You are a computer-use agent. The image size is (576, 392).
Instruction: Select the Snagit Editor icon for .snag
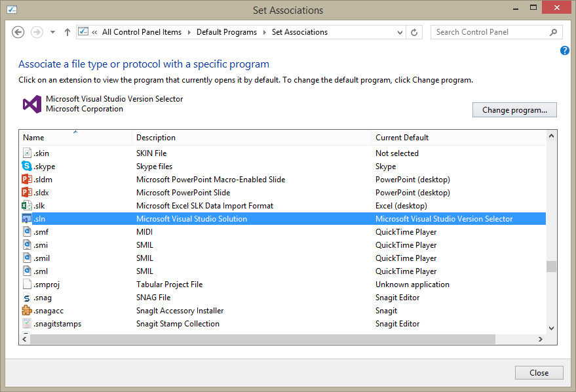click(27, 298)
